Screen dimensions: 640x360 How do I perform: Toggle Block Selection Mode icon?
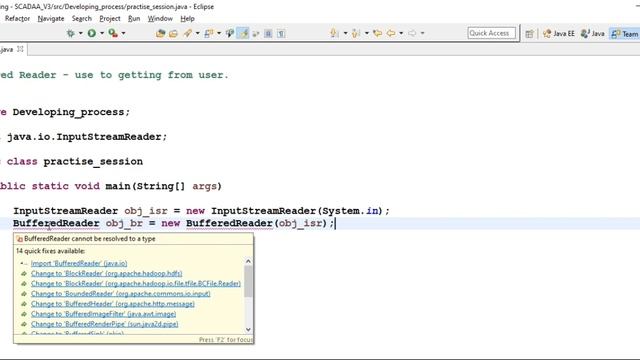tap(268, 33)
